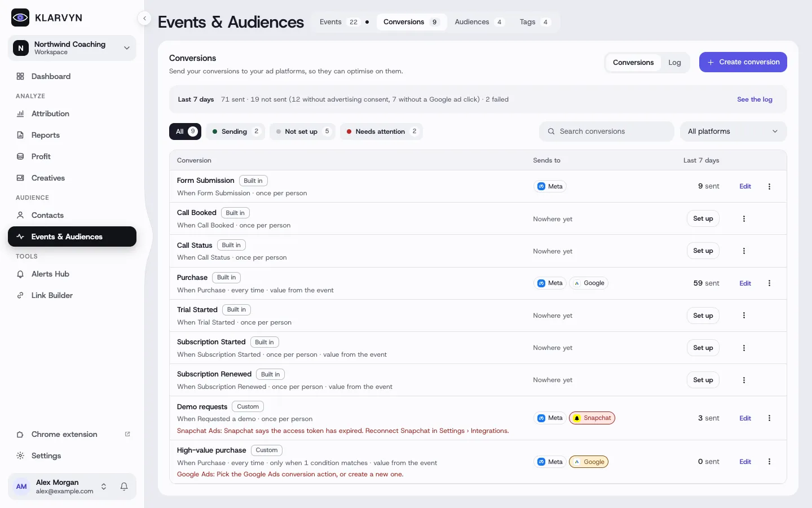Filter by Not set up status
The width and height of the screenshot is (812, 508).
click(x=302, y=132)
